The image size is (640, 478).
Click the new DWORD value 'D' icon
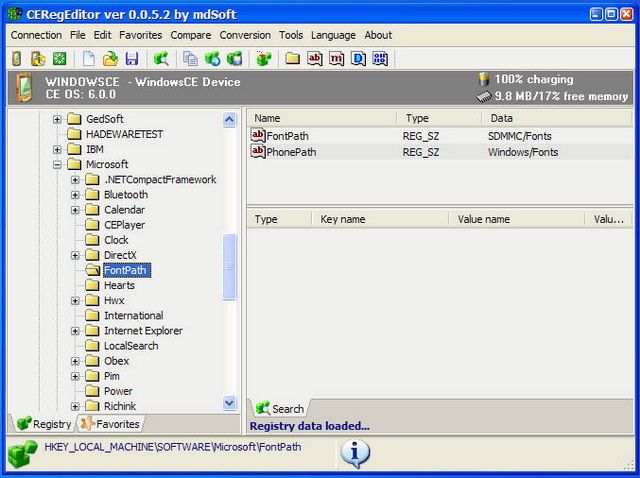click(359, 59)
